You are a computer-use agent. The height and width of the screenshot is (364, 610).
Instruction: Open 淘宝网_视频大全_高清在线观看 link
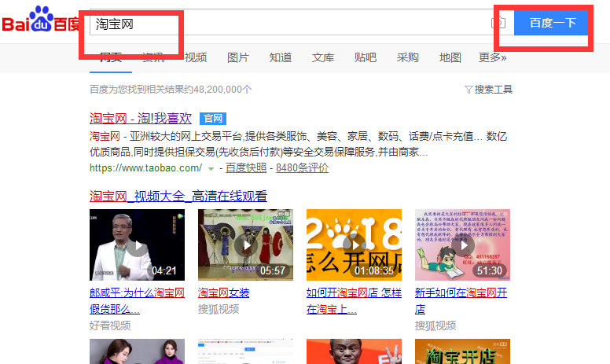(x=178, y=196)
